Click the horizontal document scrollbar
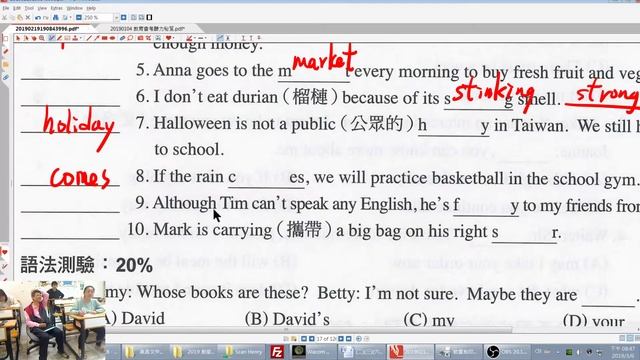640x360 pixels. click(x=308, y=330)
